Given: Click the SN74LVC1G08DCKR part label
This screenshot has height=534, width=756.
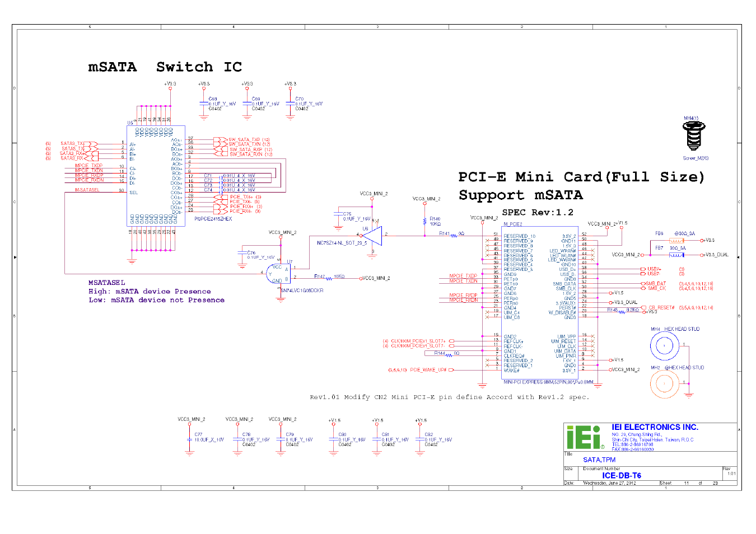Looking at the screenshot, I should (302, 291).
